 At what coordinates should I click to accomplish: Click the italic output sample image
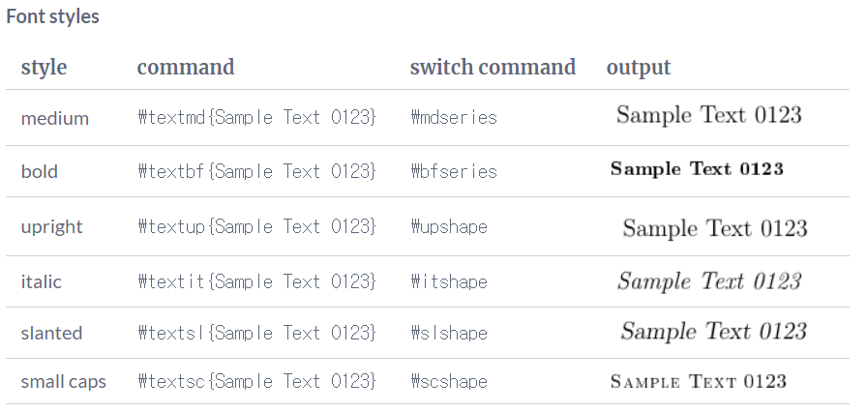[x=709, y=280]
